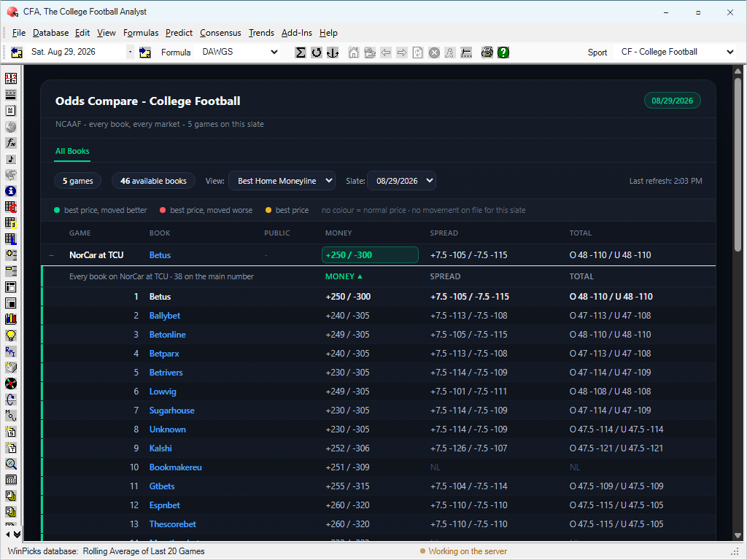The width and height of the screenshot is (747, 560).
Task: Click the table with blue L sidebar icon
Action: [x=11, y=239]
